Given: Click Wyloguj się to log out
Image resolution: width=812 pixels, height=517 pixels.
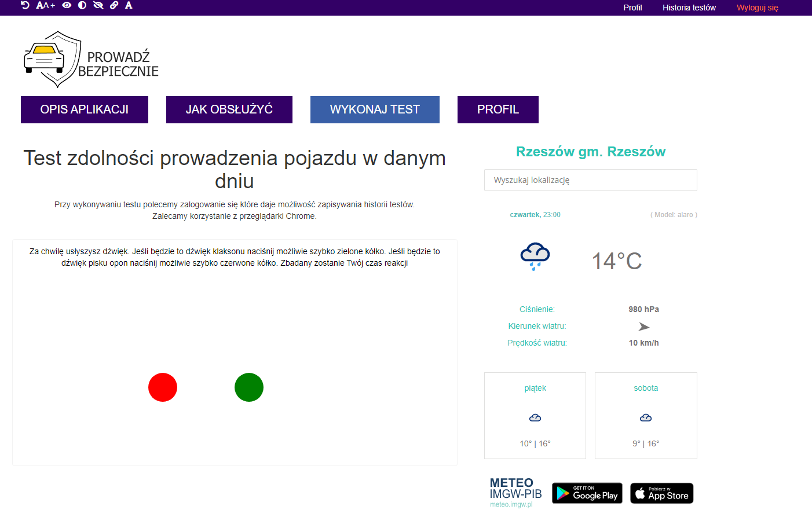Looking at the screenshot, I should (x=757, y=8).
